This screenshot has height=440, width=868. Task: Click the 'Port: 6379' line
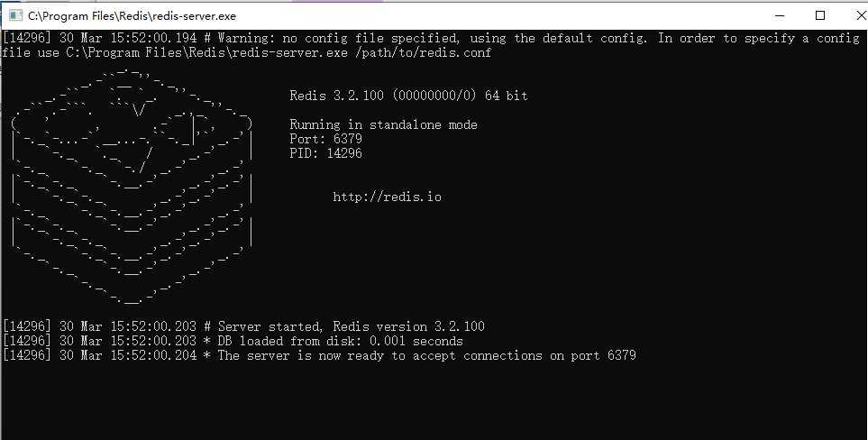(325, 138)
